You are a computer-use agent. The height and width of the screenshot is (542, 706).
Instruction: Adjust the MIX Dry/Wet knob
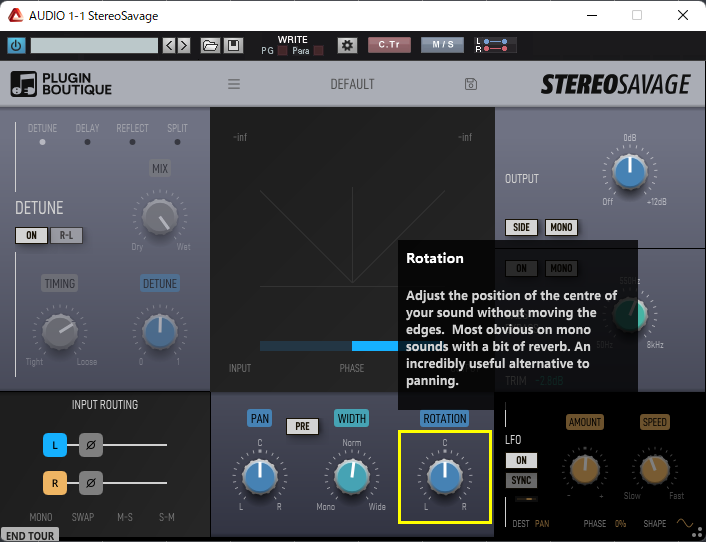[160, 217]
